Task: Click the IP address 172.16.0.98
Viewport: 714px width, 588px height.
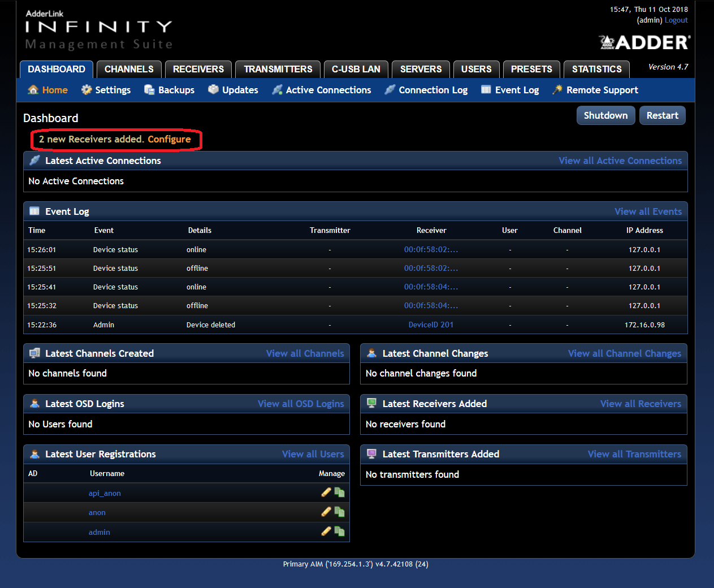Action: [644, 325]
